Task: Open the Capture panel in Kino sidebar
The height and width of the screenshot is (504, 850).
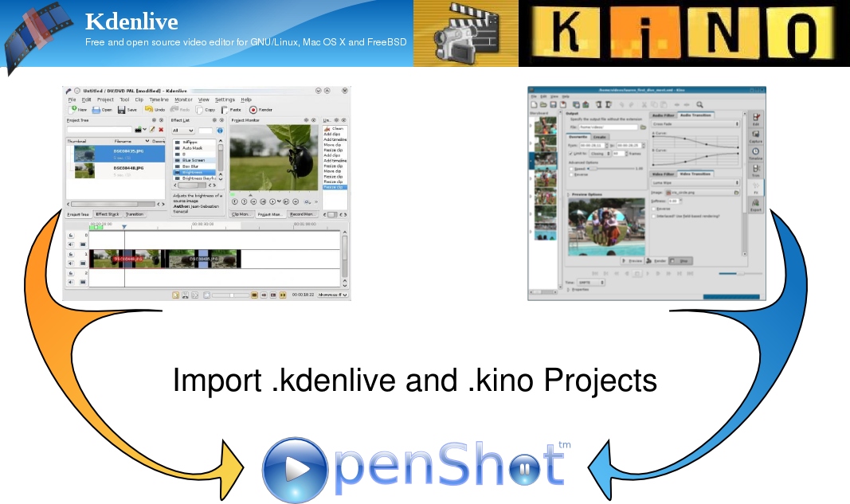Action: click(x=755, y=135)
